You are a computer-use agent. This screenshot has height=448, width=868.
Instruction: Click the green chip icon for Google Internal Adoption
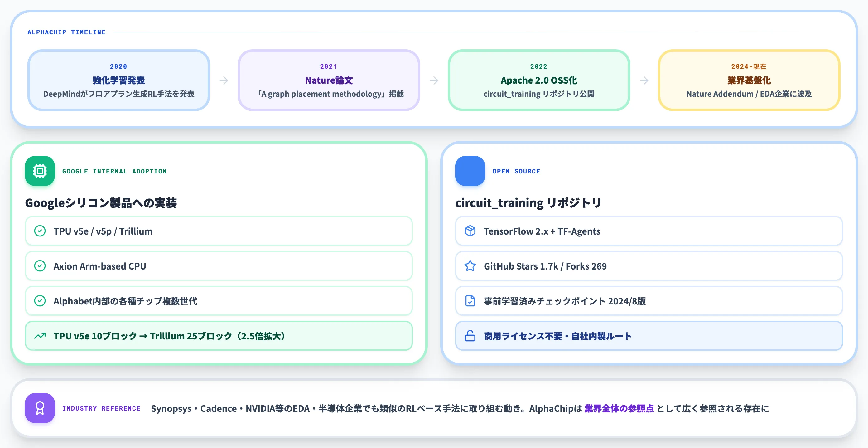[x=40, y=171]
